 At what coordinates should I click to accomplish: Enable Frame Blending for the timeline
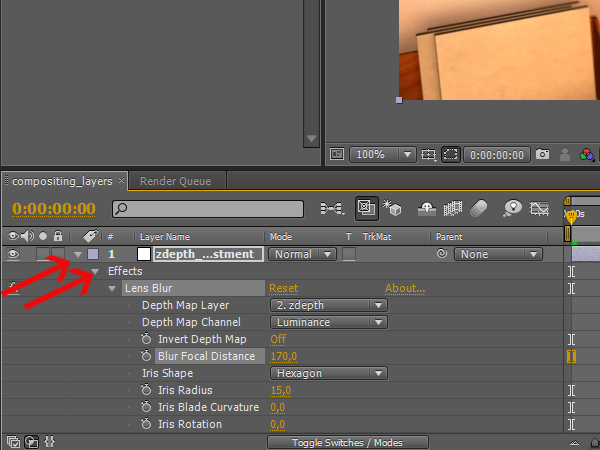(x=453, y=209)
